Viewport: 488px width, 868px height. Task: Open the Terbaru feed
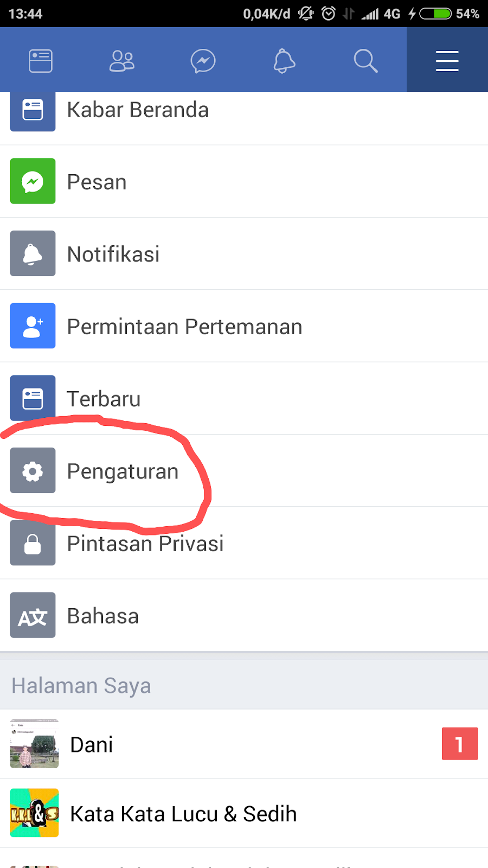244,398
